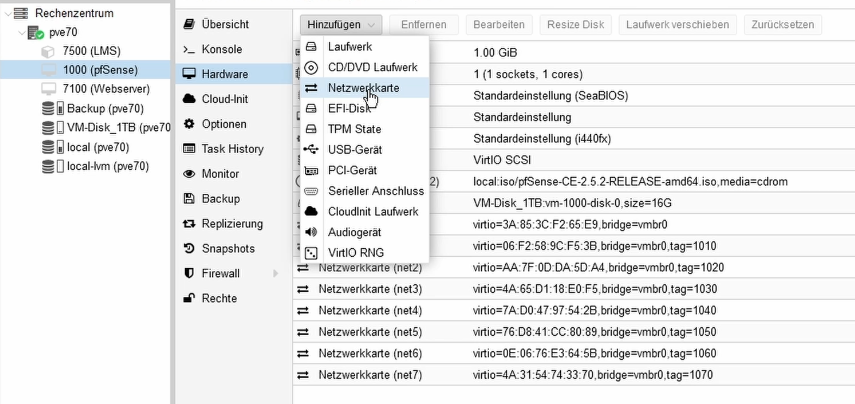Click the PCI-Gerät card icon
This screenshot has width=855, height=404.
[x=311, y=171]
